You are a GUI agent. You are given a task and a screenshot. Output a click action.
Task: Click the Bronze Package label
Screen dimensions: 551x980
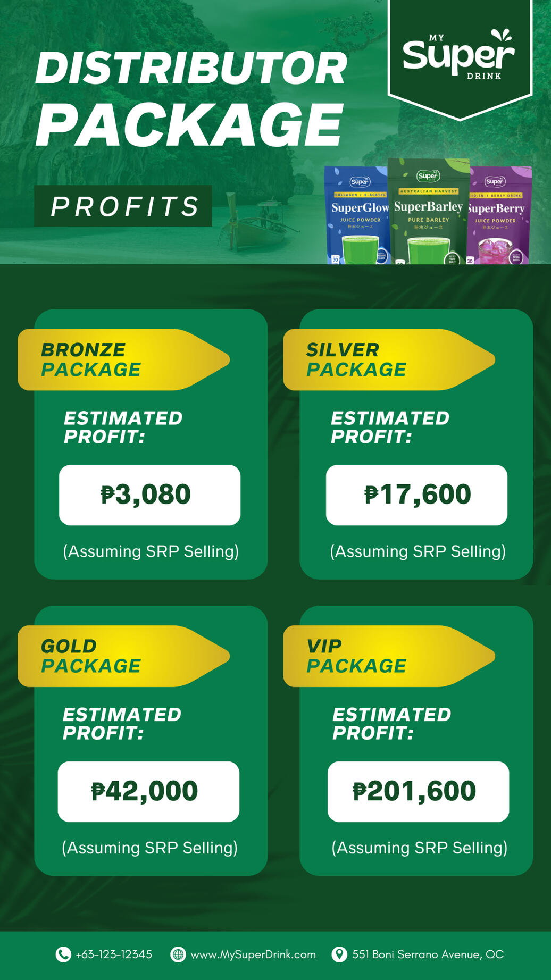click(91, 359)
